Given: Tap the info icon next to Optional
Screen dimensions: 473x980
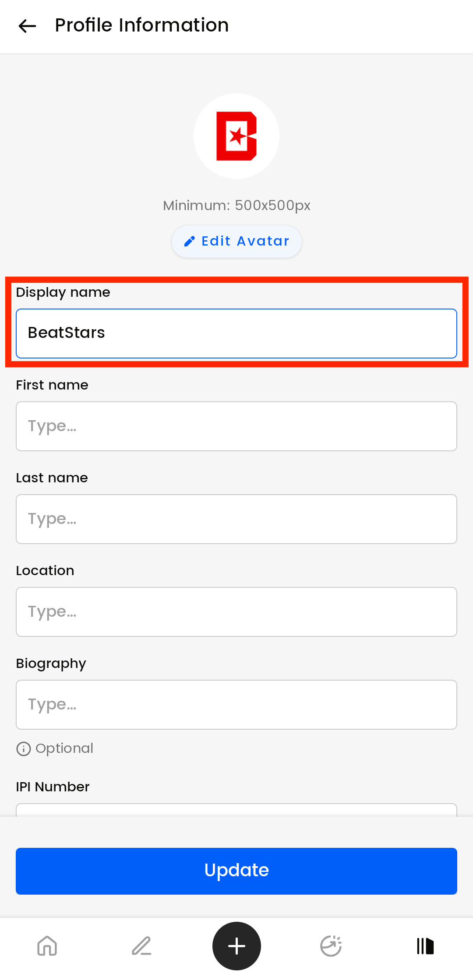Looking at the screenshot, I should tap(24, 749).
